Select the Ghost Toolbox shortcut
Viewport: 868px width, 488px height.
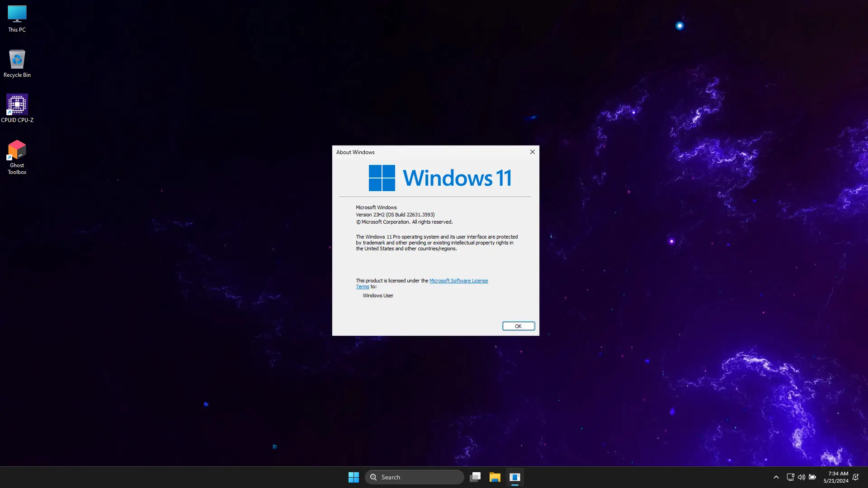(17, 157)
